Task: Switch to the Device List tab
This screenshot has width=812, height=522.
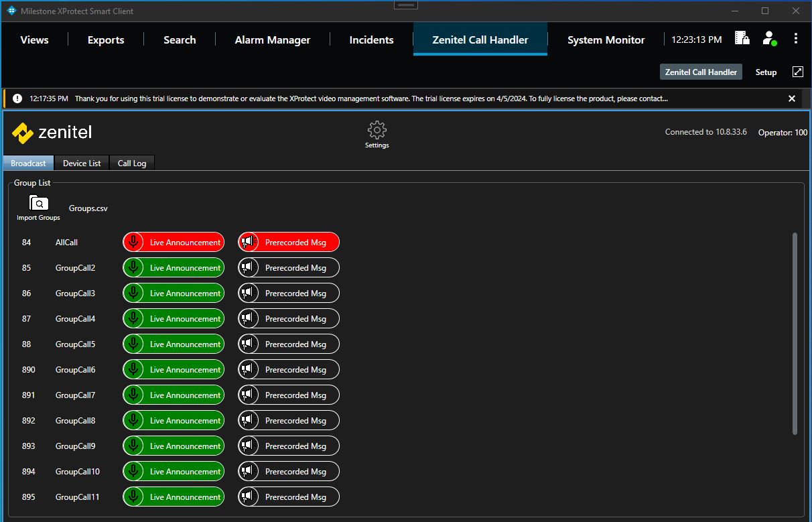Action: coord(82,163)
